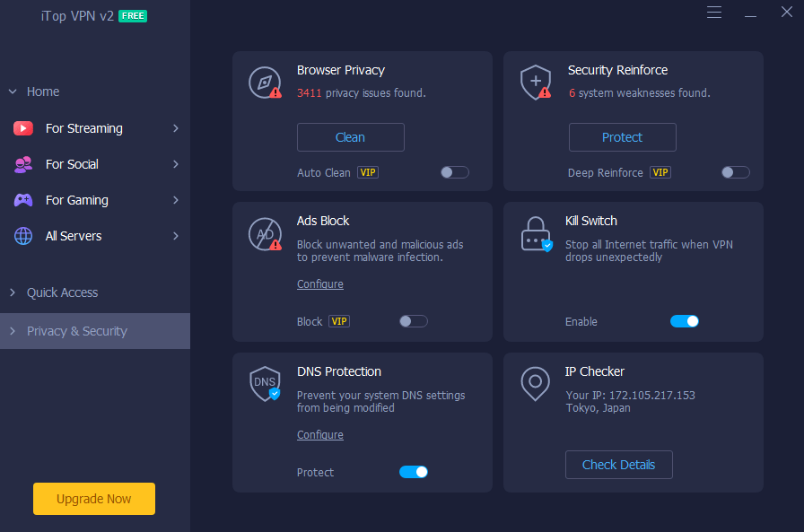Click the '3411 privacy issues found.' text
The image size is (804, 532).
pos(362,92)
